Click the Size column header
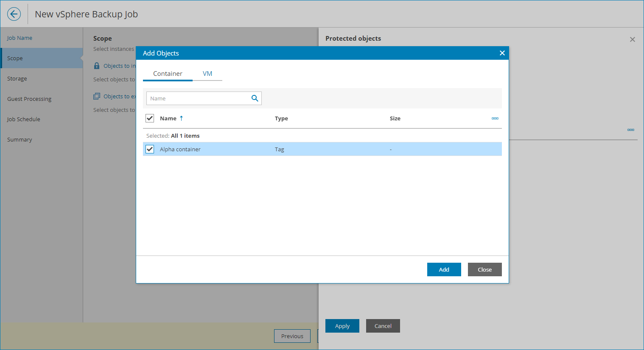The height and width of the screenshot is (350, 644). [x=395, y=118]
